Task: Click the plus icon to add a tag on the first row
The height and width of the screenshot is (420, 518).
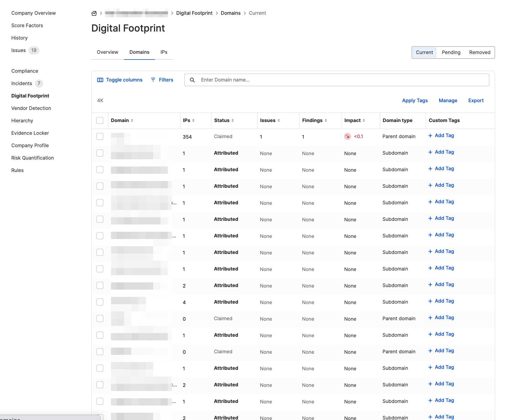Action: point(430,135)
